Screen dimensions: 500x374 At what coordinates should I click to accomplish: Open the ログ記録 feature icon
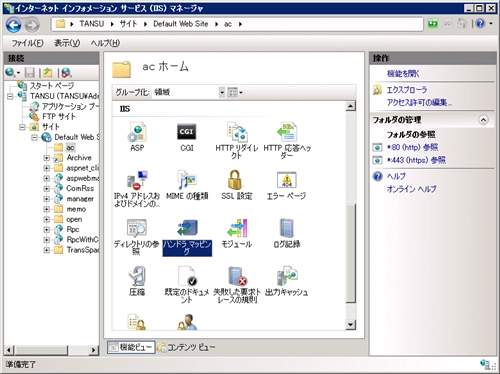pos(287,233)
